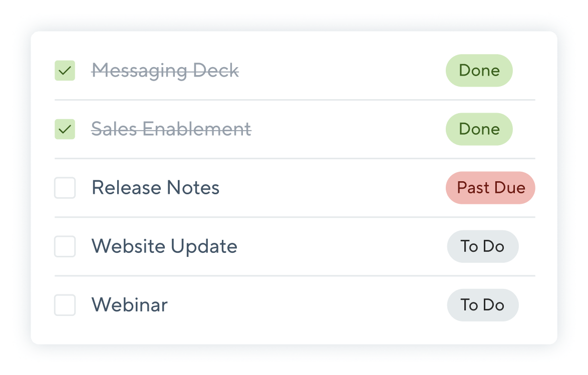Tick the Webinar task checkbox
Image resolution: width=588 pixels, height=375 pixels.
point(65,305)
